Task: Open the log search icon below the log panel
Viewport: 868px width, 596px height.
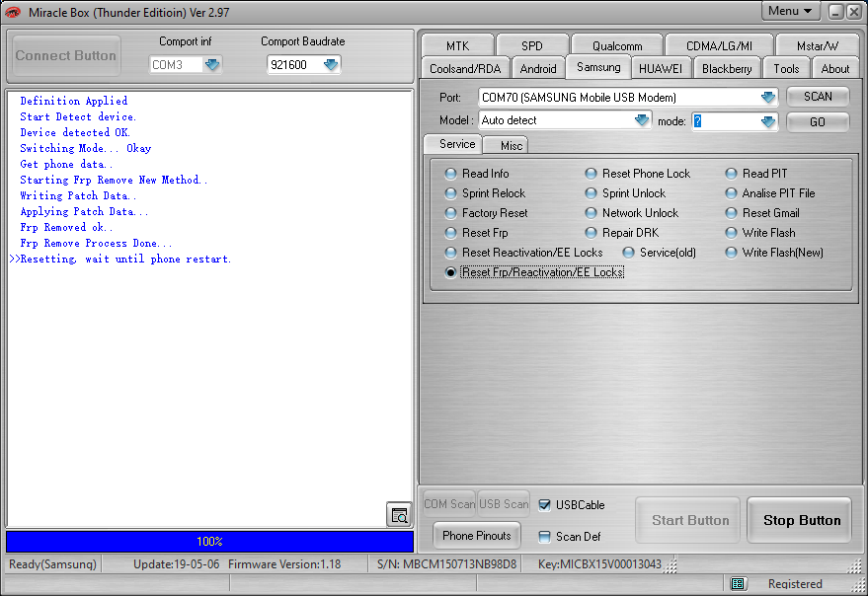Action: click(399, 515)
